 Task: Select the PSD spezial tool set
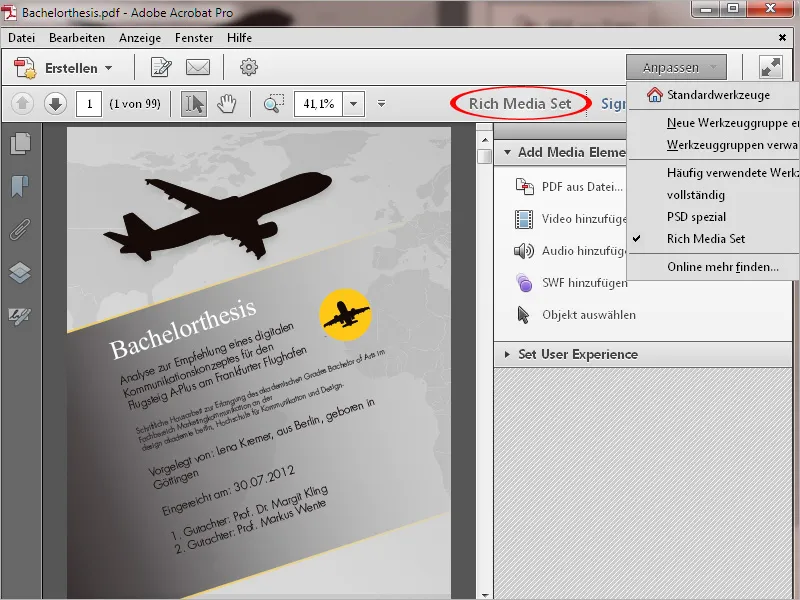(696, 217)
